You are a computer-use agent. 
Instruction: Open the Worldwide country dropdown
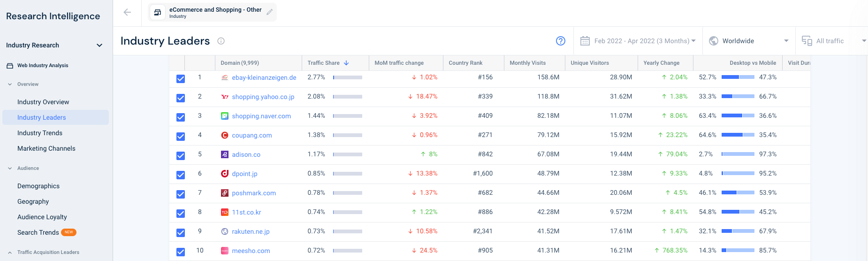[x=749, y=41]
